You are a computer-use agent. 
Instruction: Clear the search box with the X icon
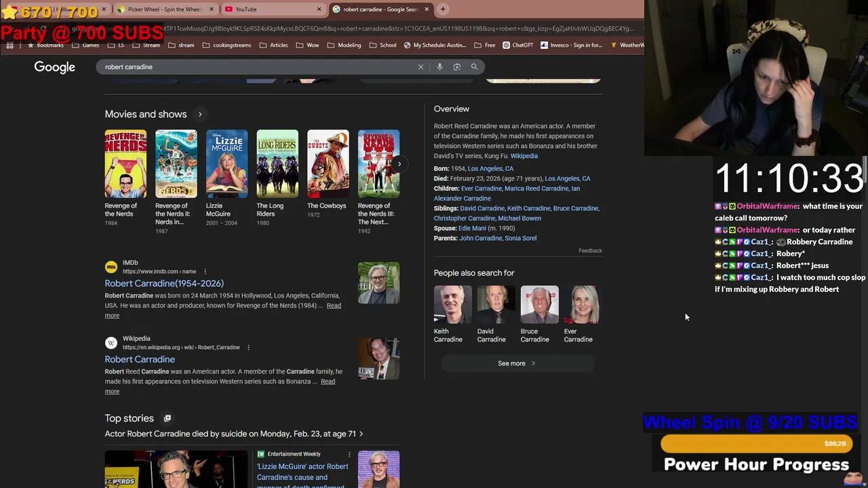pyautogui.click(x=420, y=67)
